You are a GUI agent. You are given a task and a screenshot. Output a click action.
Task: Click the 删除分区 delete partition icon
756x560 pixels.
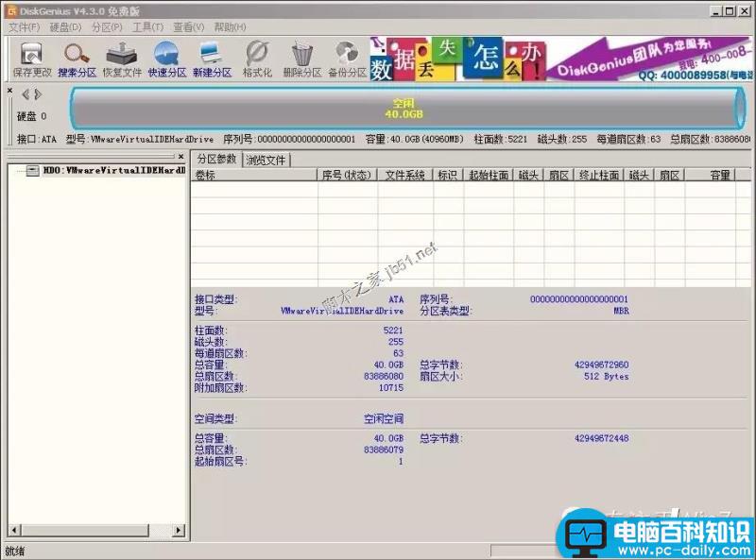click(302, 59)
